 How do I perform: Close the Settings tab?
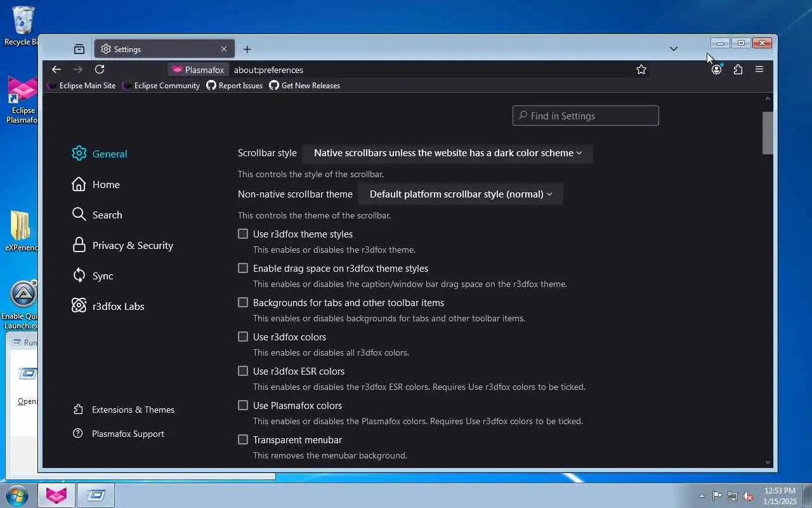(x=224, y=49)
